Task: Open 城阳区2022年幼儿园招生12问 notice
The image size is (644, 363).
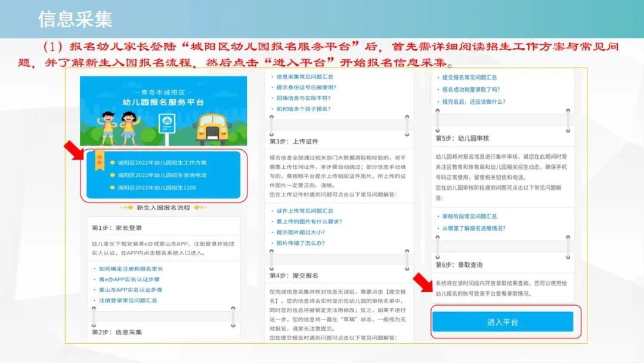Action: [157, 188]
